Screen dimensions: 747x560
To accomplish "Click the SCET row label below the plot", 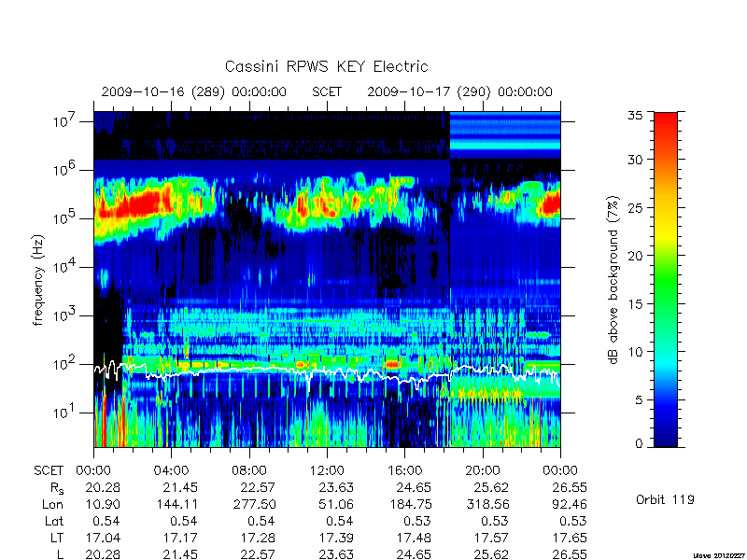I will point(49,470).
